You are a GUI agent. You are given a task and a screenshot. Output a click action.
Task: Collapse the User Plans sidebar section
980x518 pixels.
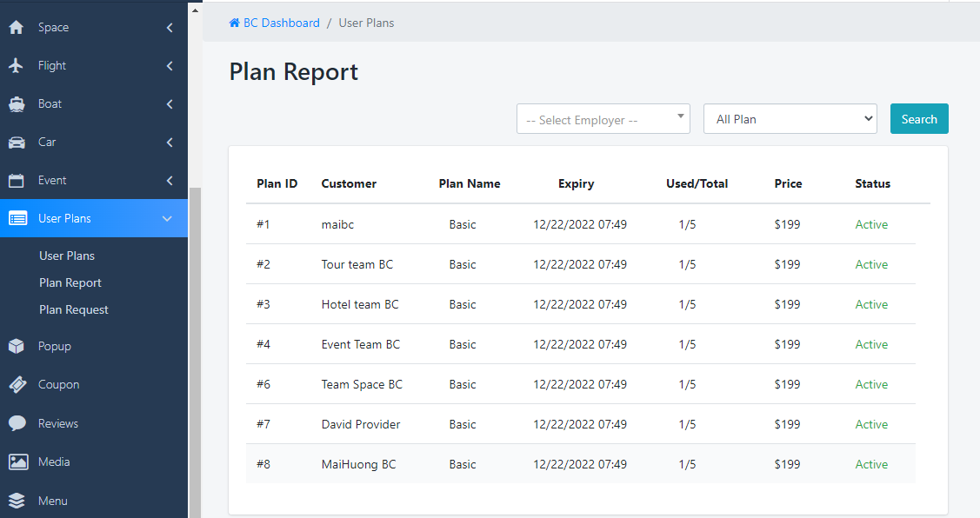(x=168, y=219)
